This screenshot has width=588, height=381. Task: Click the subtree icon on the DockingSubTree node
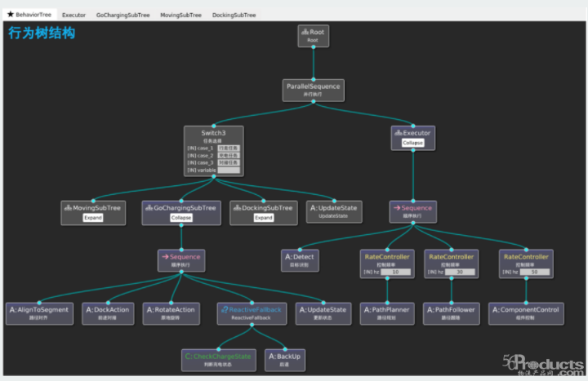(x=235, y=208)
